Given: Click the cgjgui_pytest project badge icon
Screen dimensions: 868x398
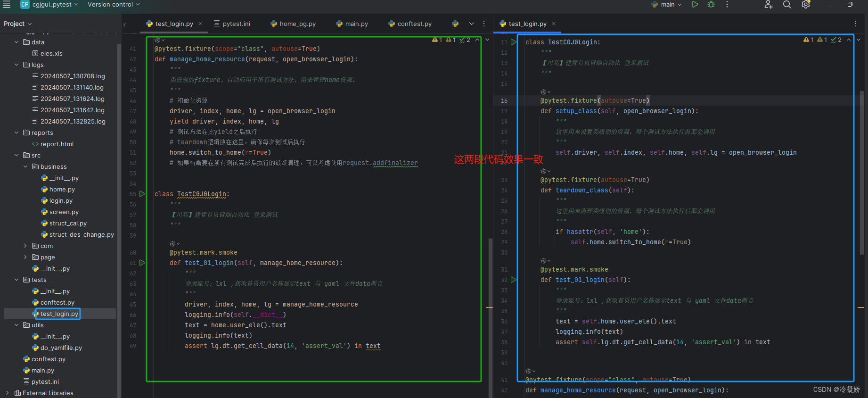Looking at the screenshot, I should pos(25,4).
